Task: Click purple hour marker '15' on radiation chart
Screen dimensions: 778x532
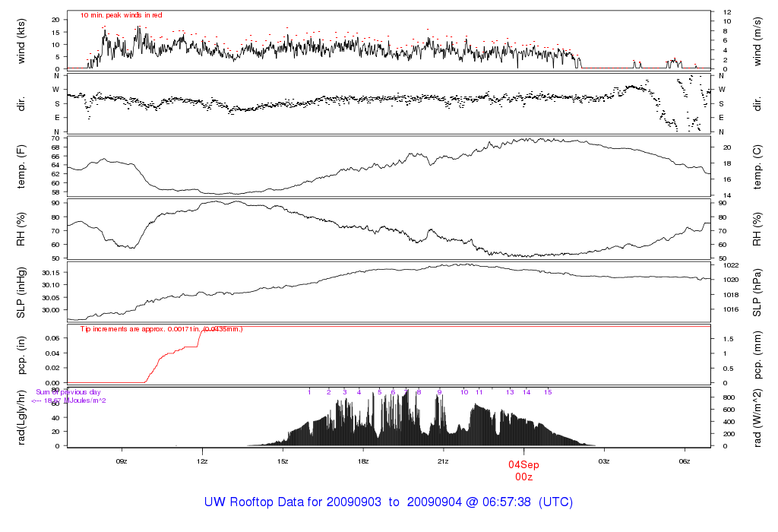Action: point(548,392)
